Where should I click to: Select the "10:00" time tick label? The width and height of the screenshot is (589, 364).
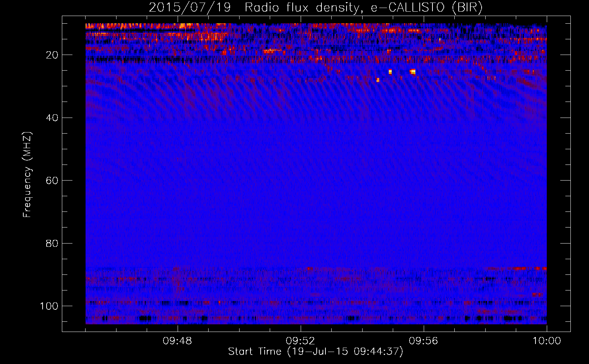click(547, 341)
